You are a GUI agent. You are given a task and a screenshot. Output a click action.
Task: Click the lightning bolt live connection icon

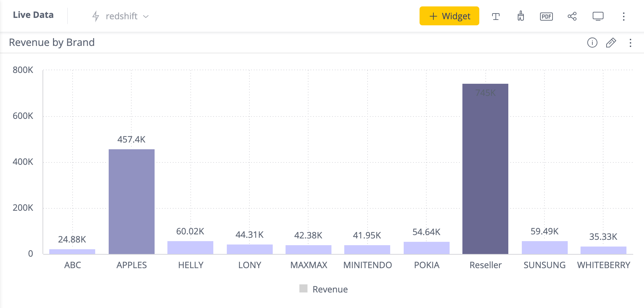(x=96, y=16)
